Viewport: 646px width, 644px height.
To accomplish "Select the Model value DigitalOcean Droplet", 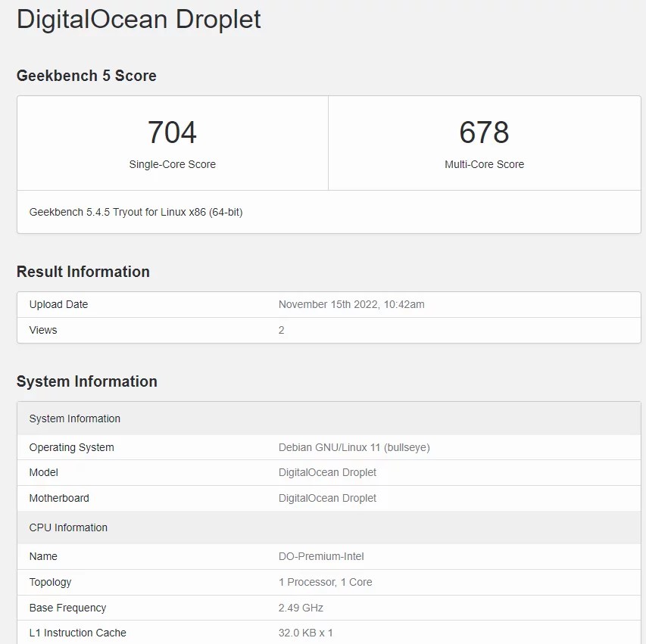I will tap(327, 472).
